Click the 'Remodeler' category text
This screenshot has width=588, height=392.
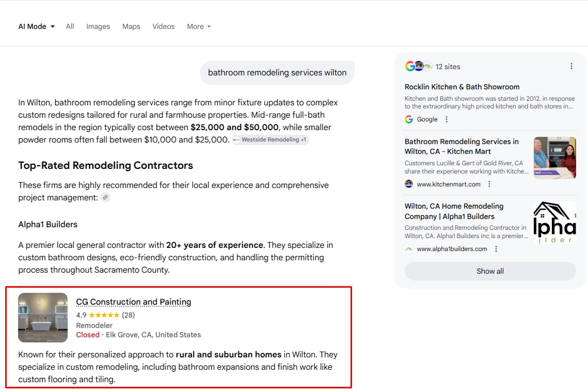click(94, 325)
